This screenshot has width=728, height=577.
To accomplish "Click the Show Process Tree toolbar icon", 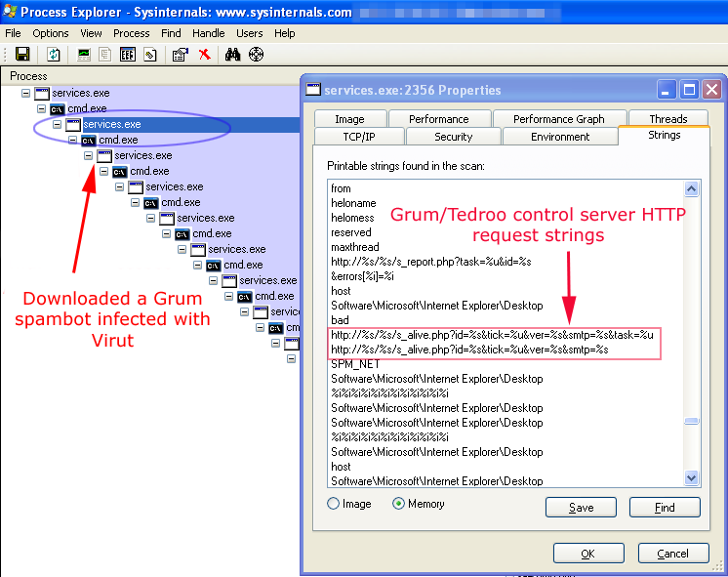I will [x=105, y=55].
